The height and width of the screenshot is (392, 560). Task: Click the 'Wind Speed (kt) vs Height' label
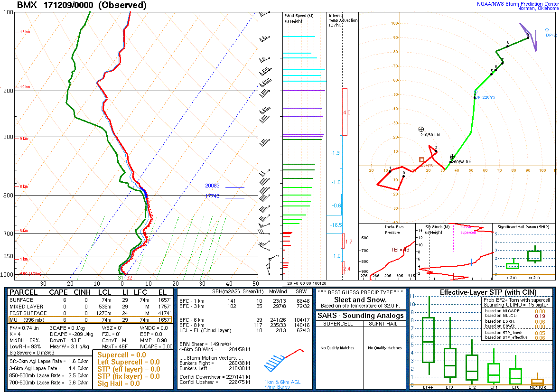pos(299,18)
